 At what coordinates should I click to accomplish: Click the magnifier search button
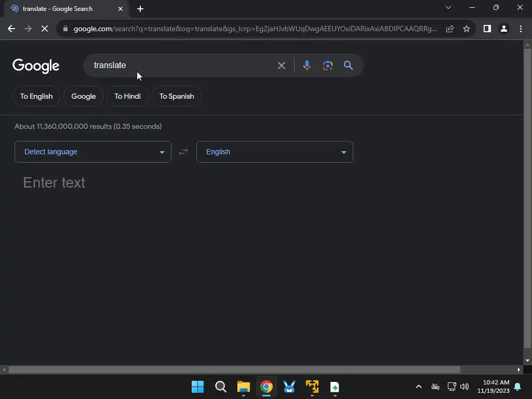pyautogui.click(x=348, y=65)
